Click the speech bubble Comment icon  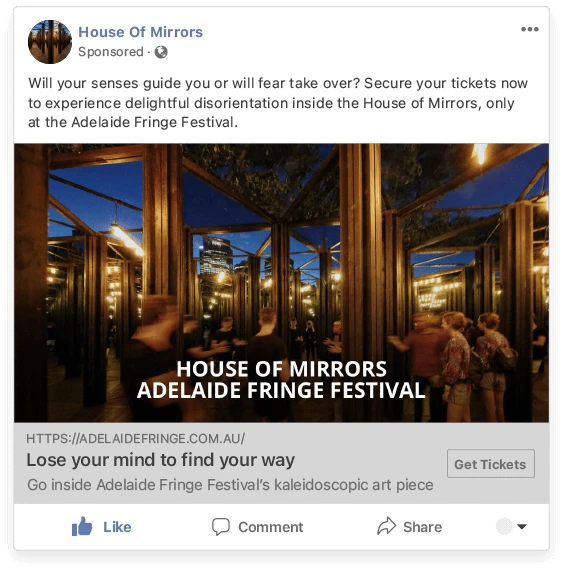tap(221, 527)
